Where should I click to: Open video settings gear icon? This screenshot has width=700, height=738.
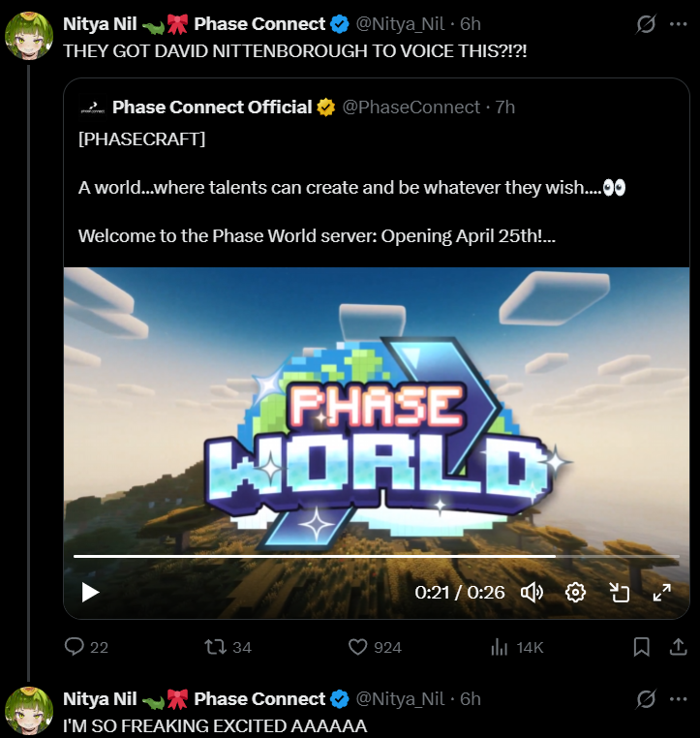click(x=575, y=593)
